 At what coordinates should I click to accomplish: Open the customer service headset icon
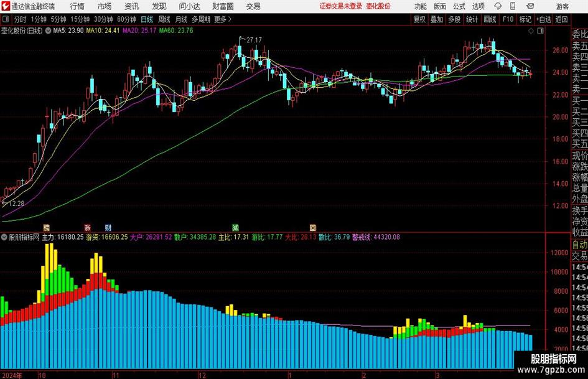498,6
